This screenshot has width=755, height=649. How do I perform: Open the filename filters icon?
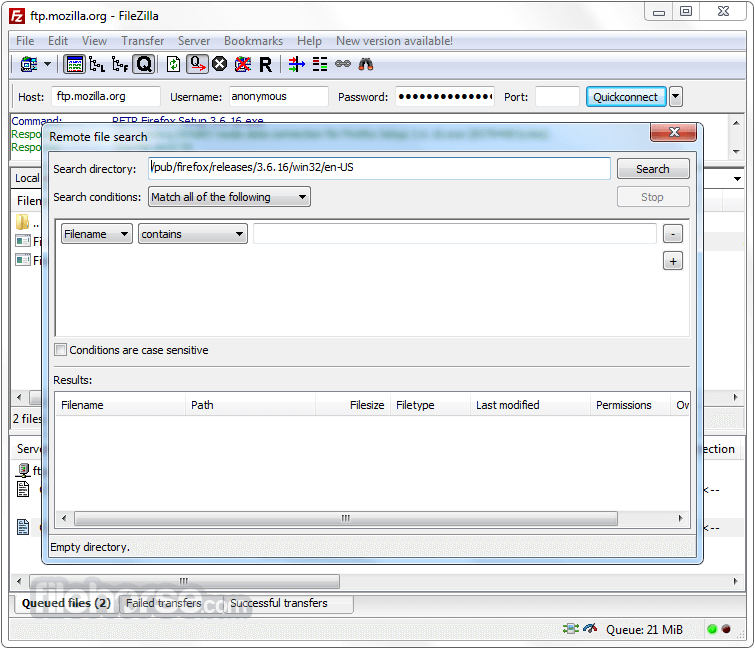click(x=297, y=64)
